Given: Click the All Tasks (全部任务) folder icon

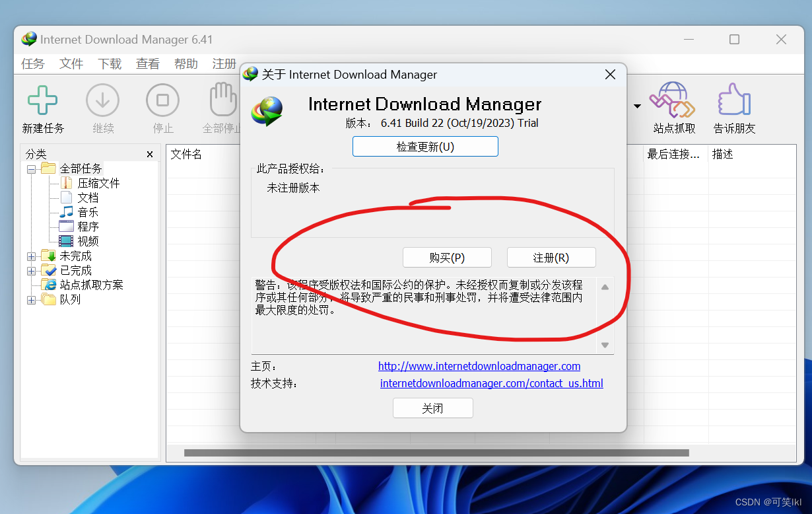Looking at the screenshot, I should [x=48, y=168].
